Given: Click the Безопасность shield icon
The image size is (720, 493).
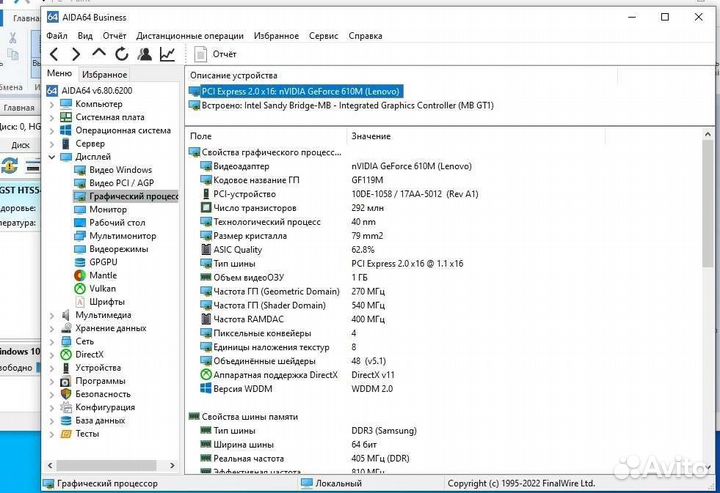Looking at the screenshot, I should coord(66,394).
